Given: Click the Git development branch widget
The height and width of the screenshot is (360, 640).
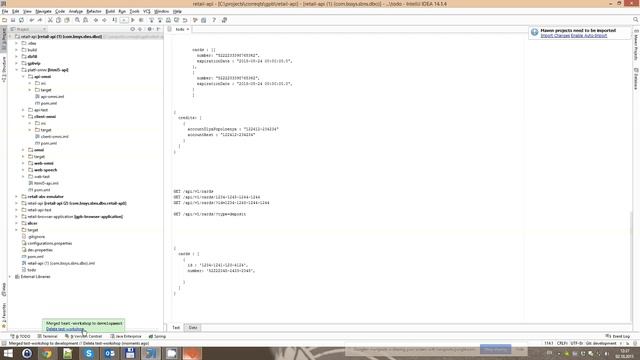Looking at the screenshot, I should [x=601, y=344].
